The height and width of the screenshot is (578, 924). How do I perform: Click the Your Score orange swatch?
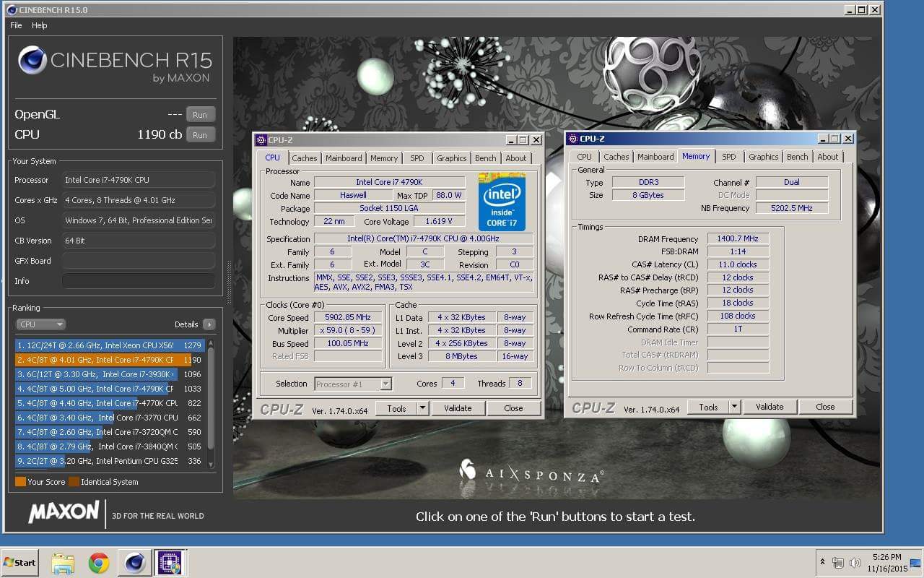coord(20,482)
